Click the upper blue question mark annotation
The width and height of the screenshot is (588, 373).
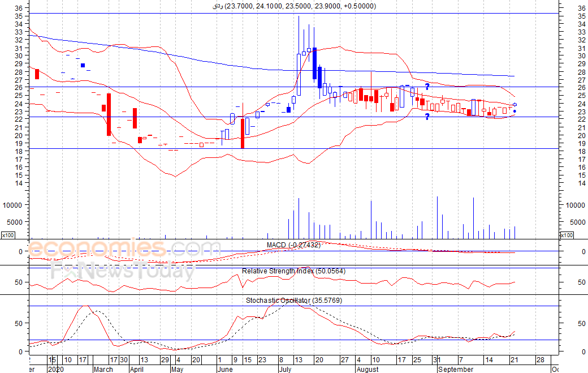click(427, 87)
